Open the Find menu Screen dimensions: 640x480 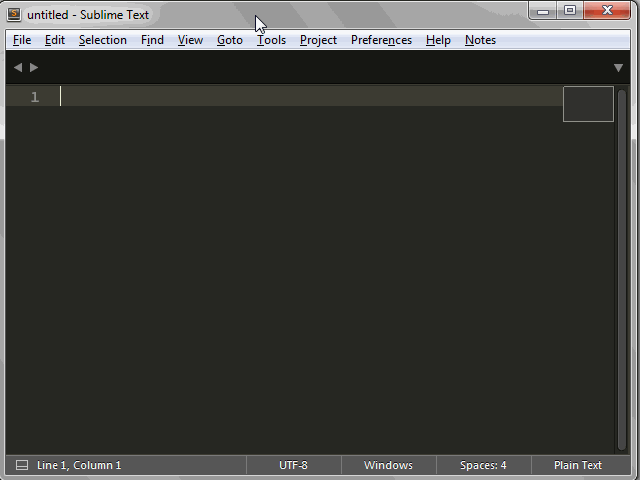(x=152, y=40)
